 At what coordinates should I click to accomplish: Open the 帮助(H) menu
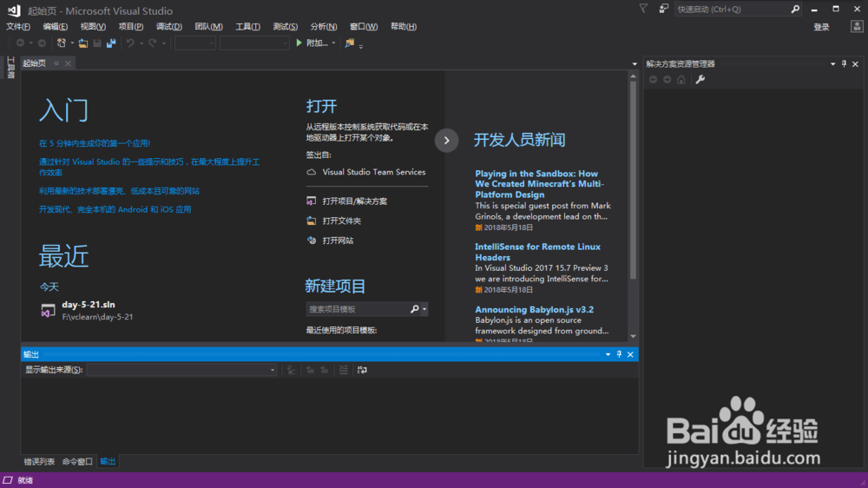coord(403,27)
